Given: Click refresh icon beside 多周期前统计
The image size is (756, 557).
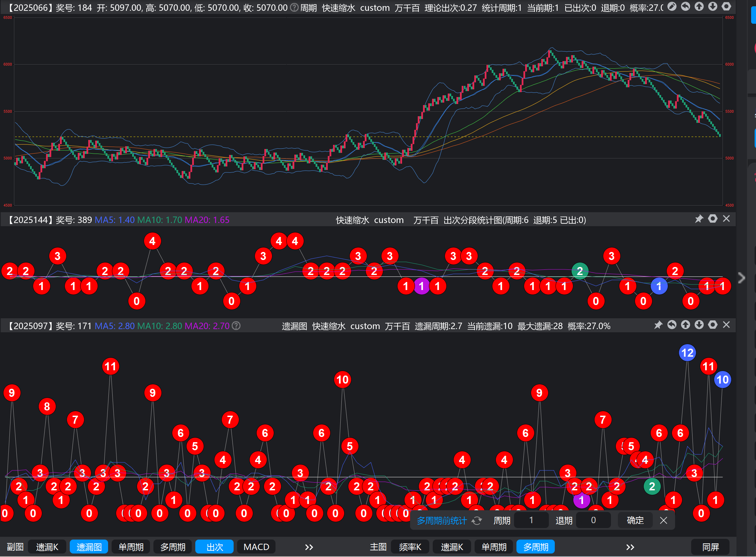Looking at the screenshot, I should click(x=477, y=521).
